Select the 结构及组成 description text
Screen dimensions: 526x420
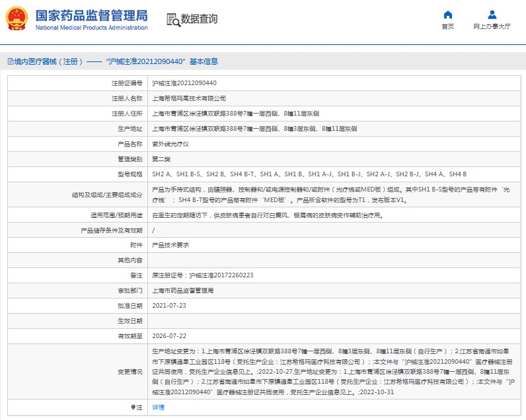pyautogui.click(x=331, y=195)
